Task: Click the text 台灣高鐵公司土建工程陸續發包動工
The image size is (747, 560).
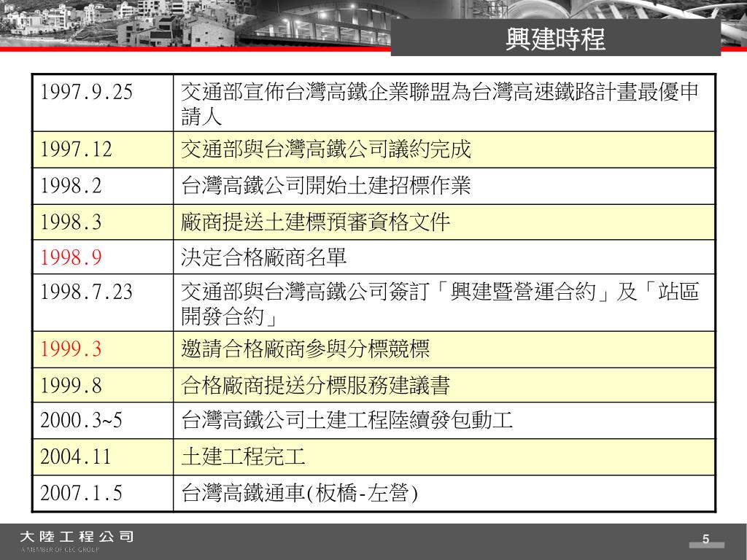Action: (347, 421)
